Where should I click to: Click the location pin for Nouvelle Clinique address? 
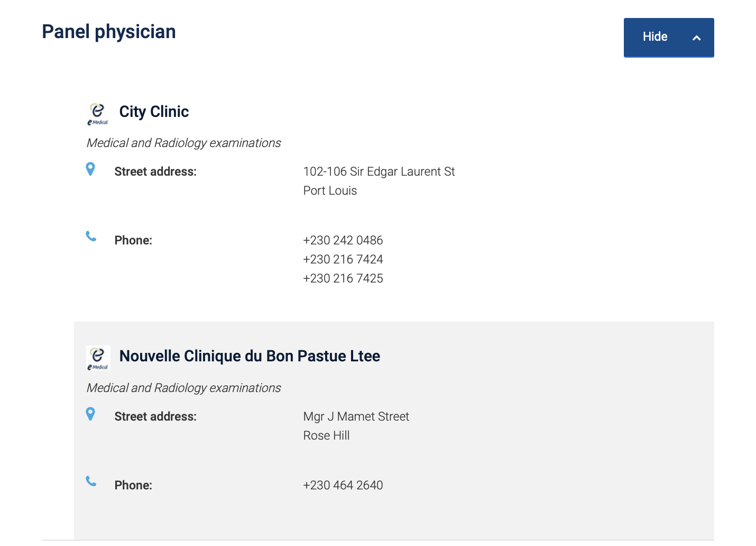click(90, 414)
